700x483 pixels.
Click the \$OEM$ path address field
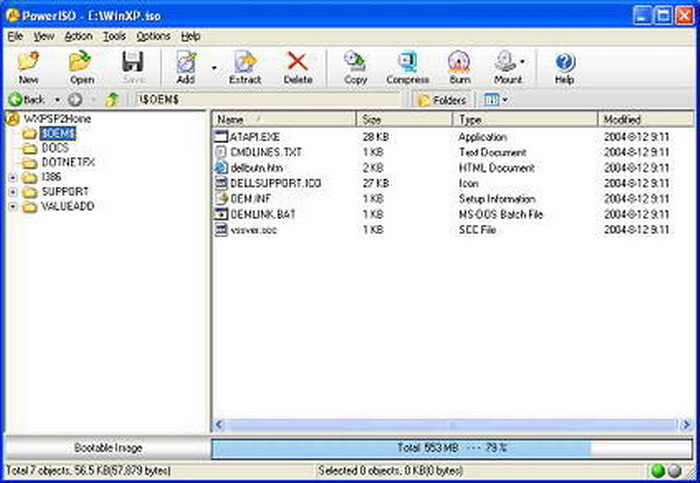[x=267, y=100]
